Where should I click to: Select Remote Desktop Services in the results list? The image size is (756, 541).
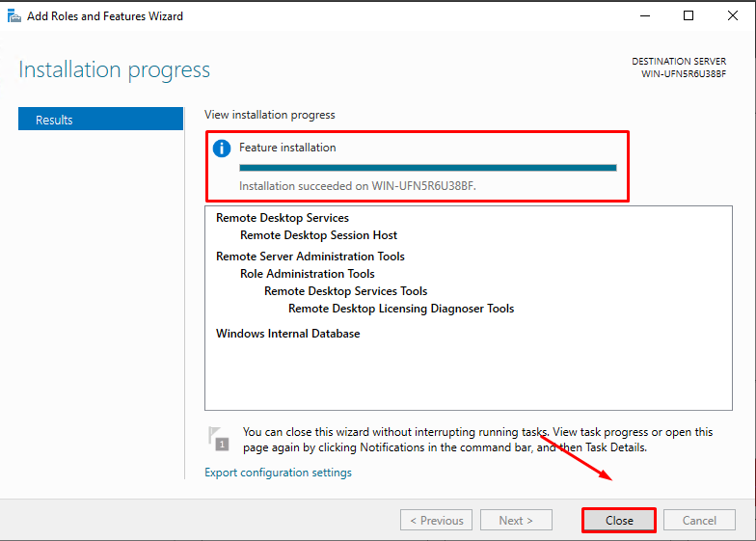point(283,218)
